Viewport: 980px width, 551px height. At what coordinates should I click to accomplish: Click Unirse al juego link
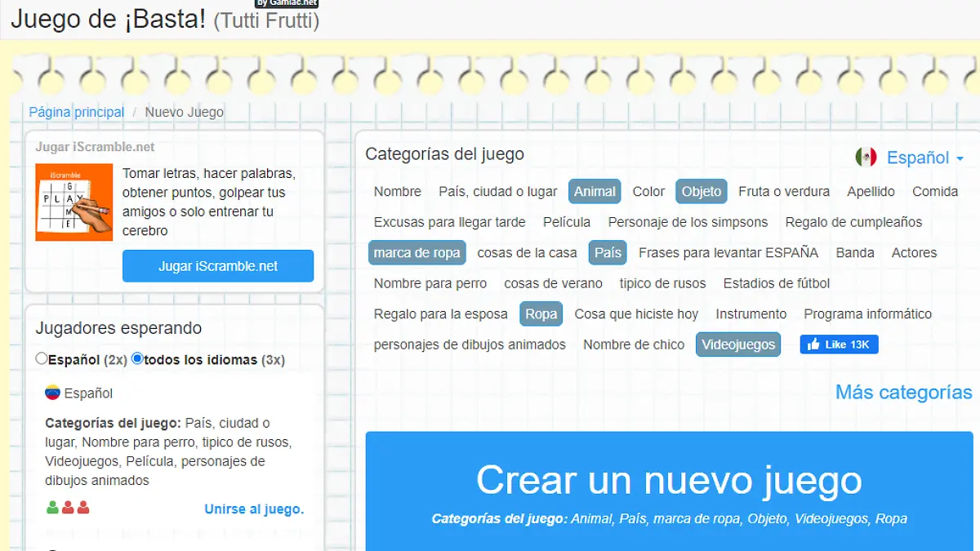pyautogui.click(x=253, y=509)
